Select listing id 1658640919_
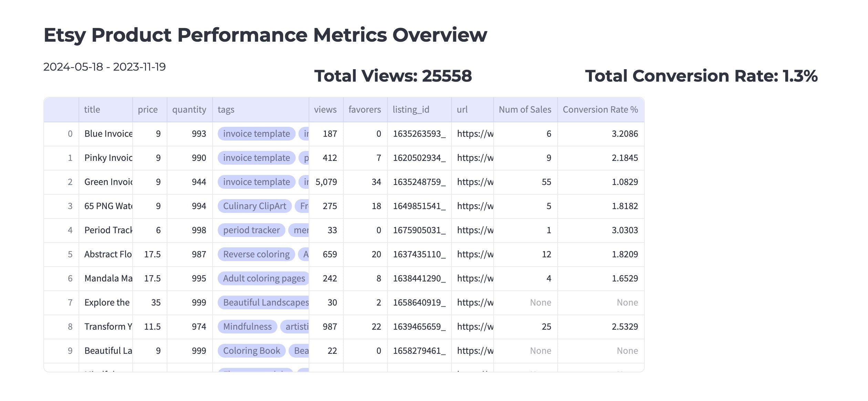868x401 pixels. tap(420, 303)
